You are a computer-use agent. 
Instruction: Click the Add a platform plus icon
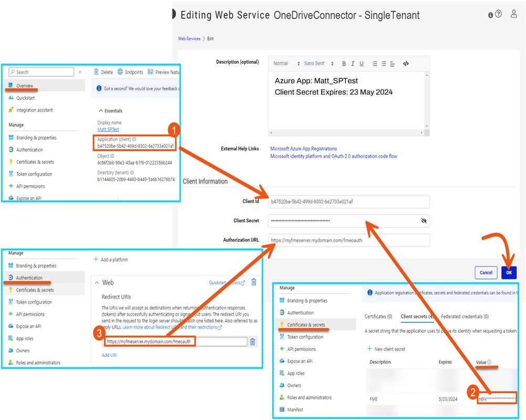click(96, 259)
